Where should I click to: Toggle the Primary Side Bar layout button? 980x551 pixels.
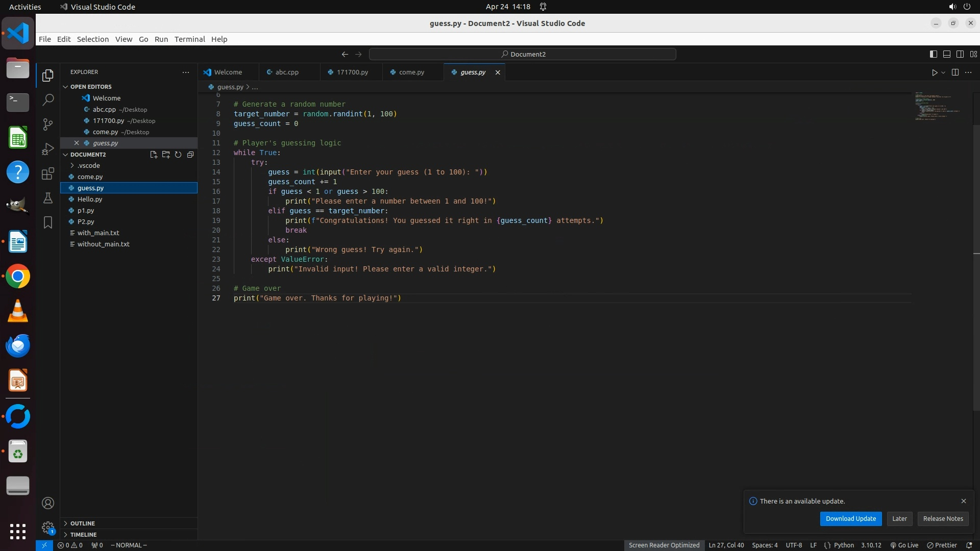point(933,54)
